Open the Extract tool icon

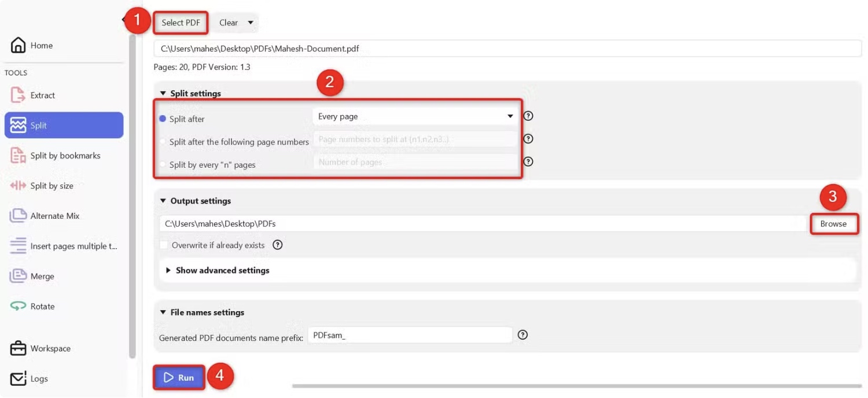point(18,95)
